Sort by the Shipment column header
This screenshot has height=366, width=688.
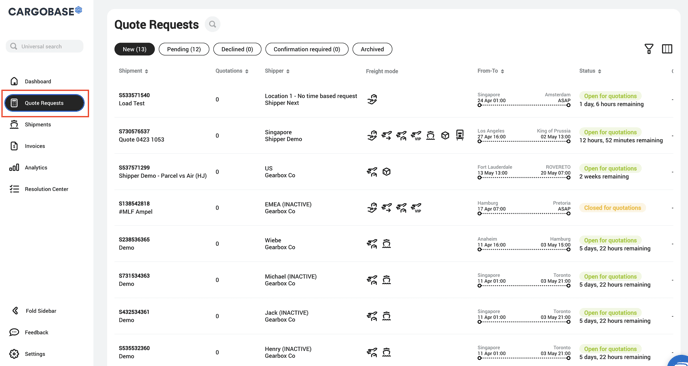(x=133, y=71)
